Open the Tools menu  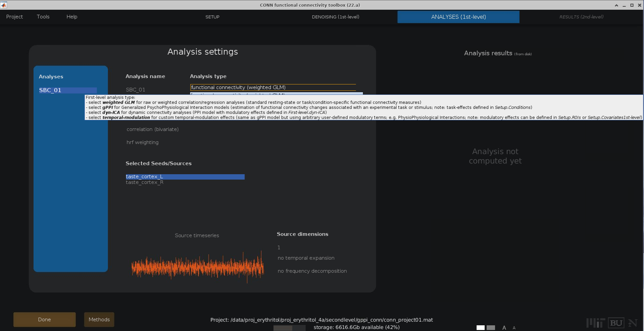click(43, 17)
